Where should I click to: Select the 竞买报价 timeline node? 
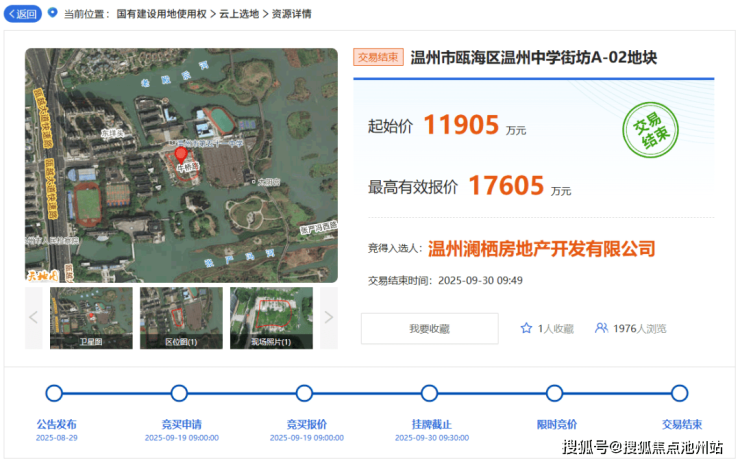pos(305,393)
